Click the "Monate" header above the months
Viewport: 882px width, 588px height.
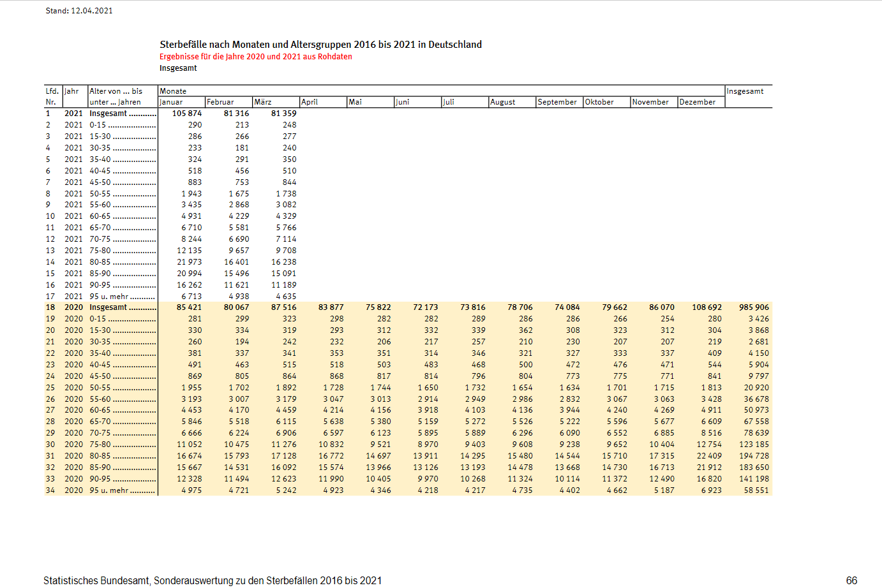coord(173,91)
